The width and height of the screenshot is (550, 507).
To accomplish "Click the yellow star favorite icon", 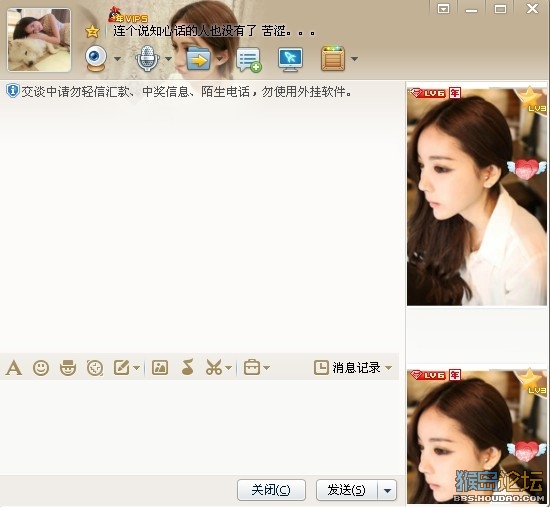I will click(92, 32).
